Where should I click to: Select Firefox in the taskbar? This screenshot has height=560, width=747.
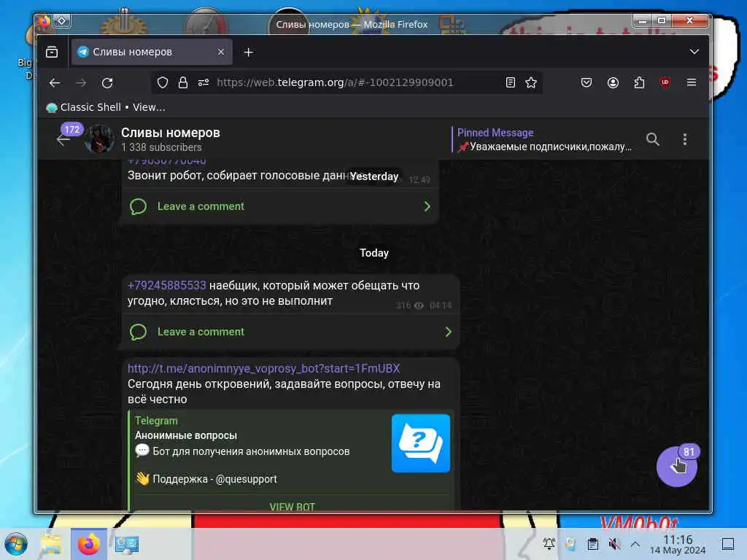(x=88, y=544)
